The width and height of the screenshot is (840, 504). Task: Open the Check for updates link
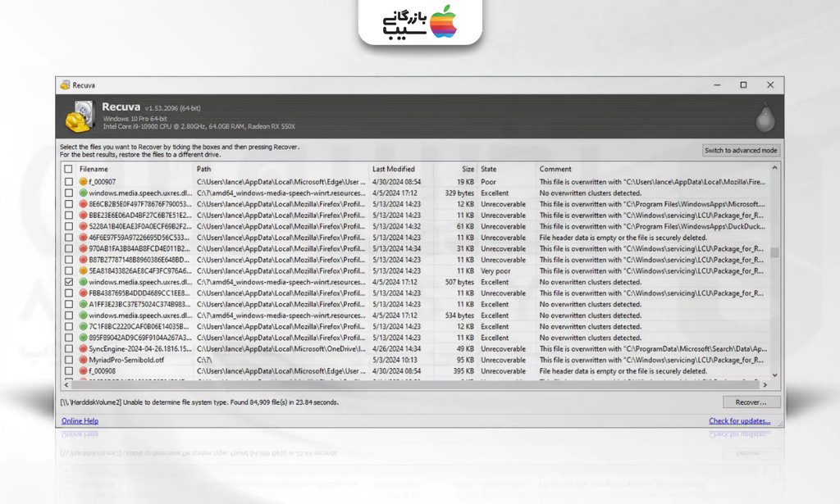739,421
